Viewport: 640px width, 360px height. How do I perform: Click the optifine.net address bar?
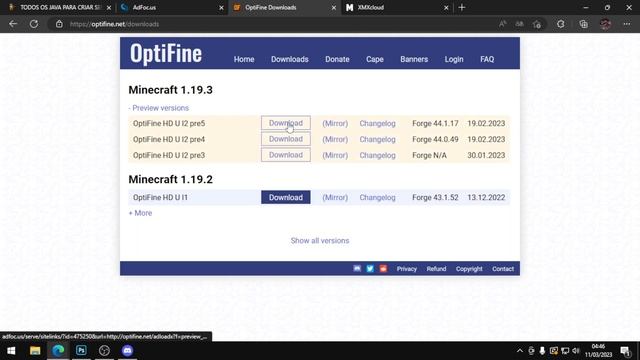(269, 24)
